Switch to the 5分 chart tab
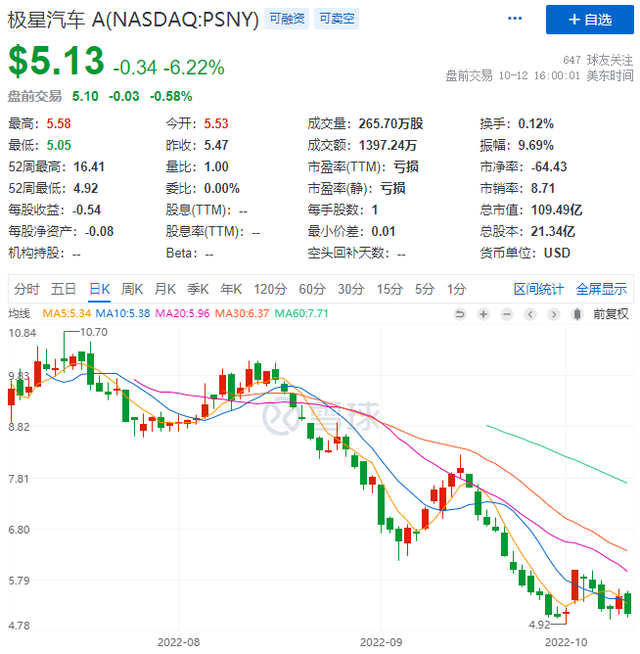The height and width of the screenshot is (654, 640). [425, 289]
